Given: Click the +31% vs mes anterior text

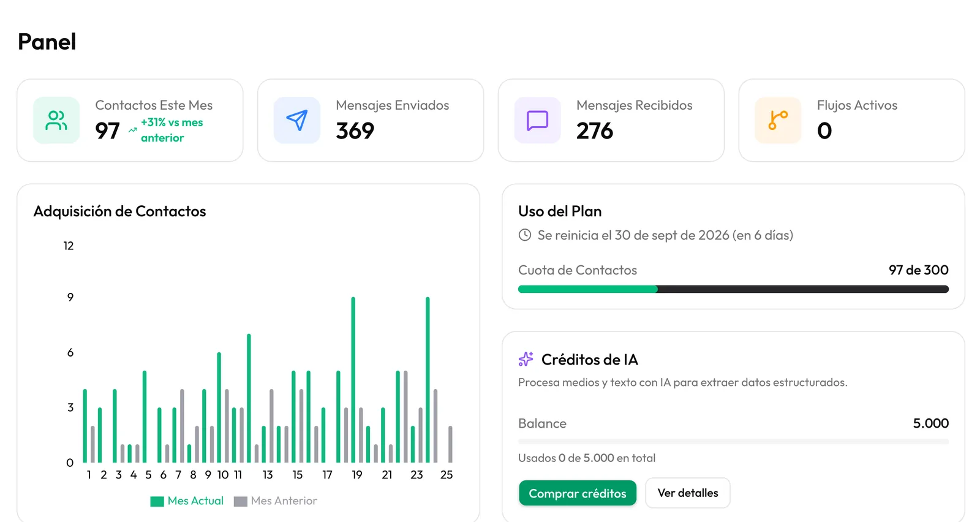Looking at the screenshot, I should coord(171,130).
